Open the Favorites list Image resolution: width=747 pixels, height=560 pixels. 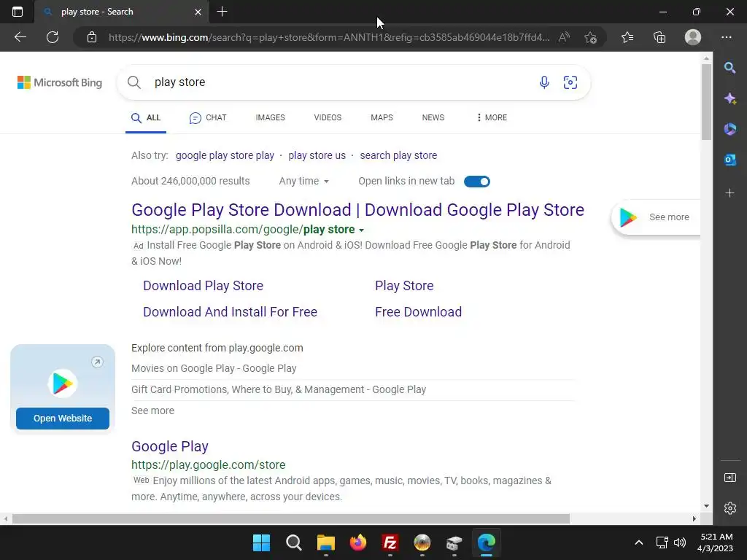(627, 37)
